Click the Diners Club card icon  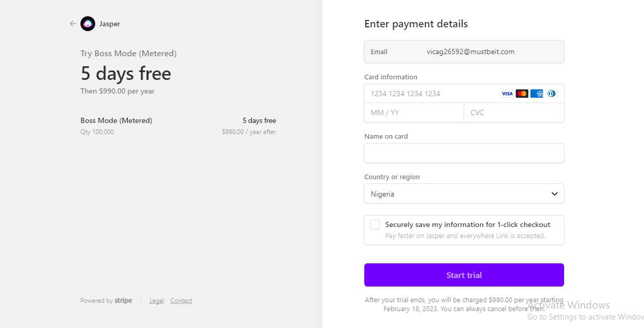click(x=551, y=94)
